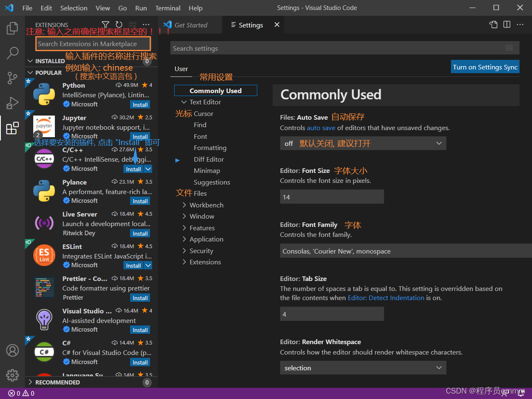Viewport: 532px width, 399px height.
Task: Close the Settings tab
Action: 277,25
